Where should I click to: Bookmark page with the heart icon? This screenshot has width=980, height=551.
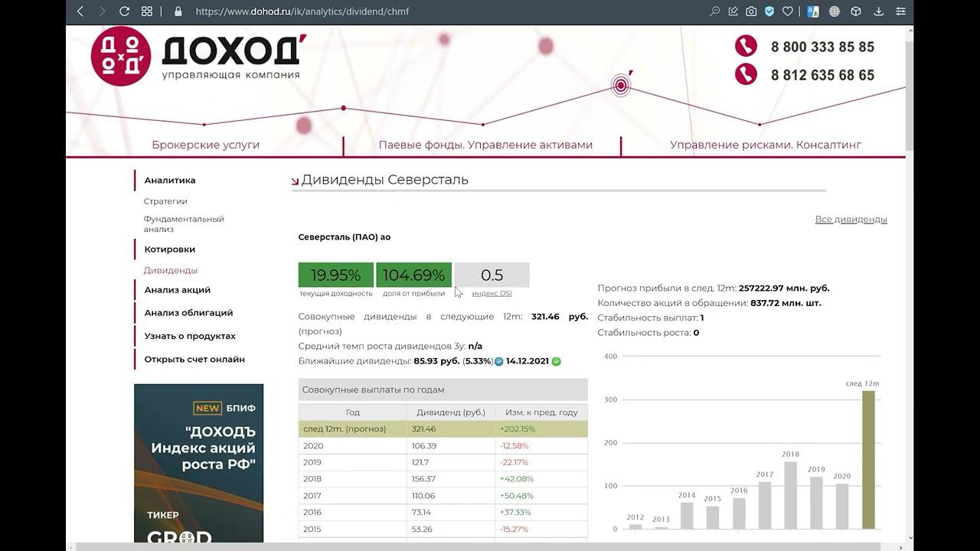click(x=788, y=11)
